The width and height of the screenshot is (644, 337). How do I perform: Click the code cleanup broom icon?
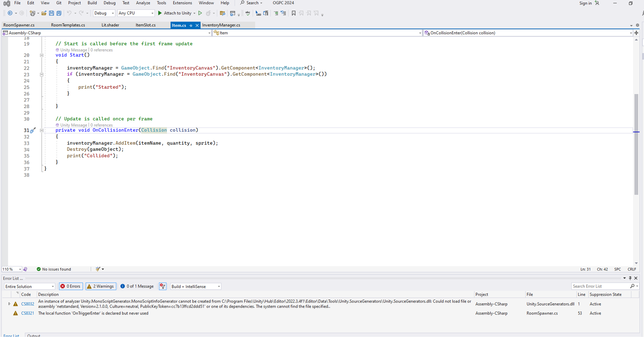[98, 269]
